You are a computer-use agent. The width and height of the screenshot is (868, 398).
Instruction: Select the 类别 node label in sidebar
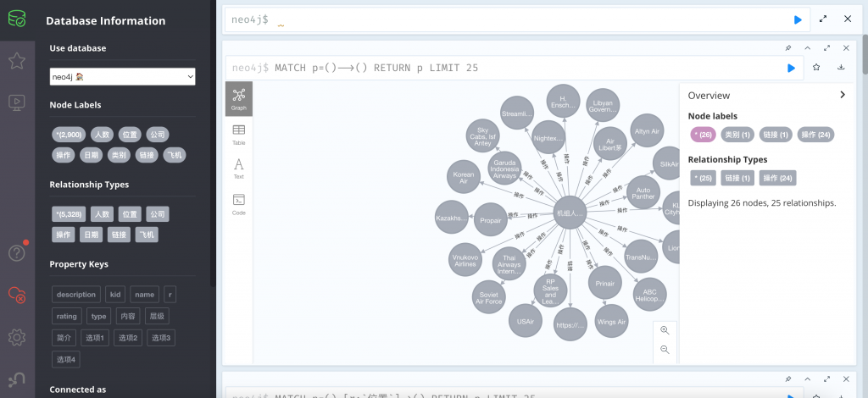(119, 155)
